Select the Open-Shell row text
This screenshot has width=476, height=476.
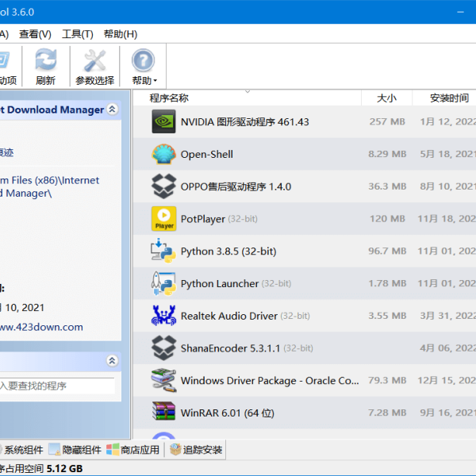tap(207, 154)
